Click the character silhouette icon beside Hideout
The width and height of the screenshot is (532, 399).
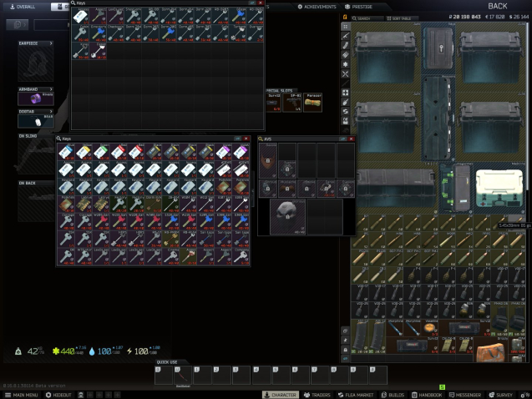pyautogui.click(x=81, y=395)
